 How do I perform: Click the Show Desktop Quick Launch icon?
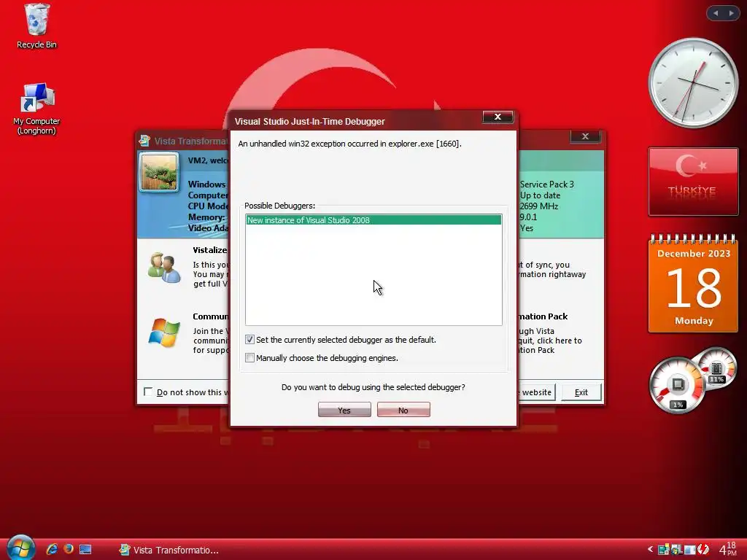(85, 550)
